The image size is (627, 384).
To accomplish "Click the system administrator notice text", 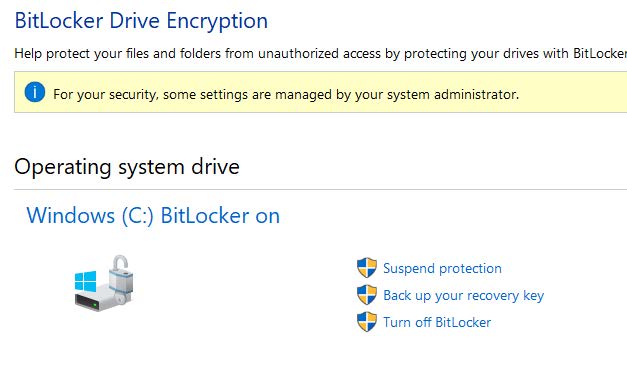I will pos(286,94).
